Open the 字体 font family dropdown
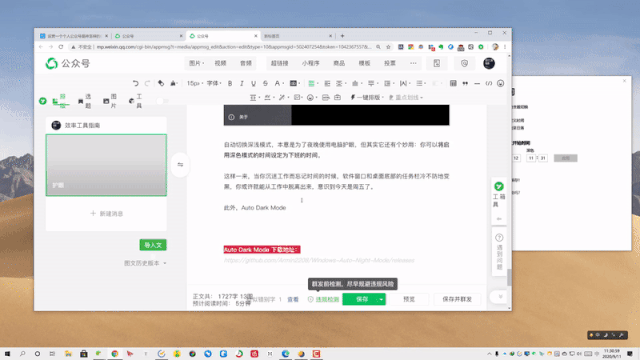 pos(214,83)
